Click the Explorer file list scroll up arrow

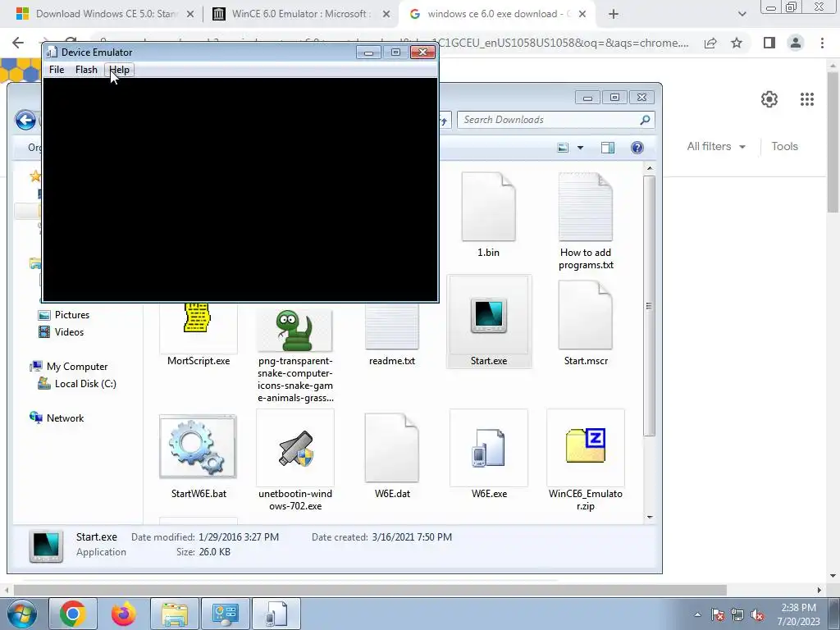coord(650,169)
